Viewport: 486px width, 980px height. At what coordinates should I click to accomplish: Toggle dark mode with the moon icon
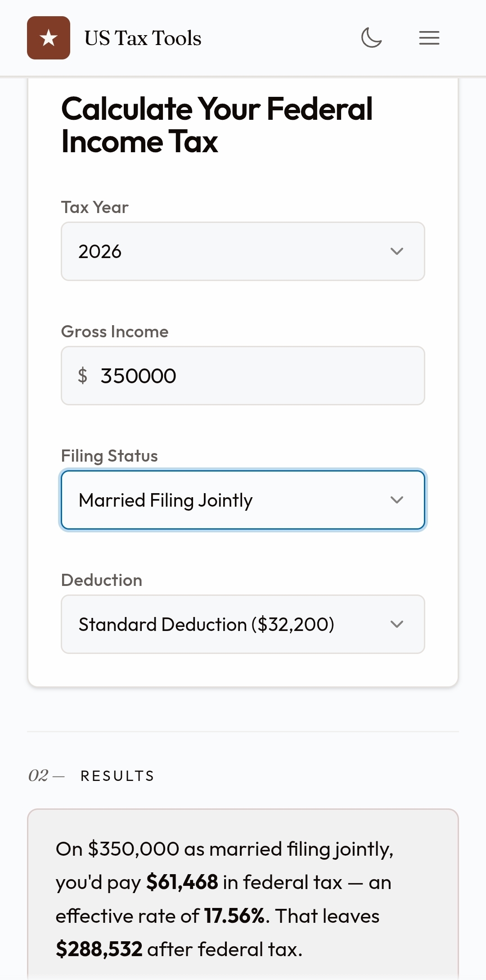tap(372, 38)
